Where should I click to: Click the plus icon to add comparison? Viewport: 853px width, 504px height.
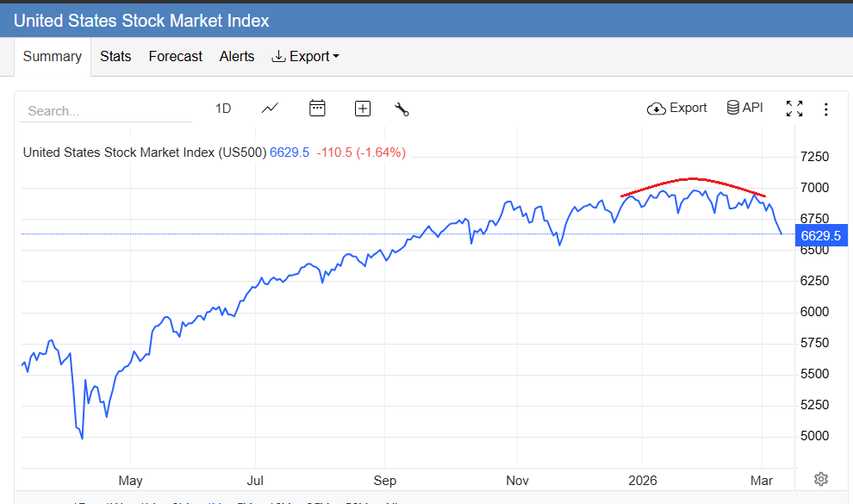(363, 109)
